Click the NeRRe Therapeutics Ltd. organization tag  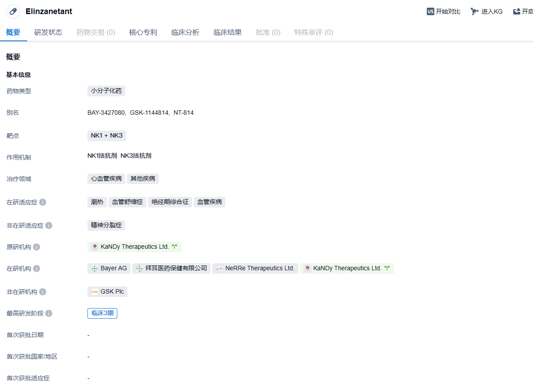tap(255, 269)
